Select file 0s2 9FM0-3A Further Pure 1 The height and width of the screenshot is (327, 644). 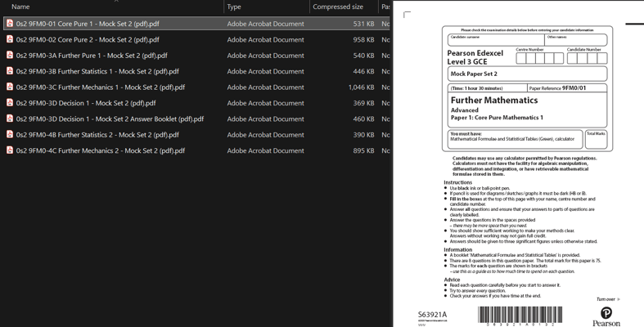coord(92,56)
